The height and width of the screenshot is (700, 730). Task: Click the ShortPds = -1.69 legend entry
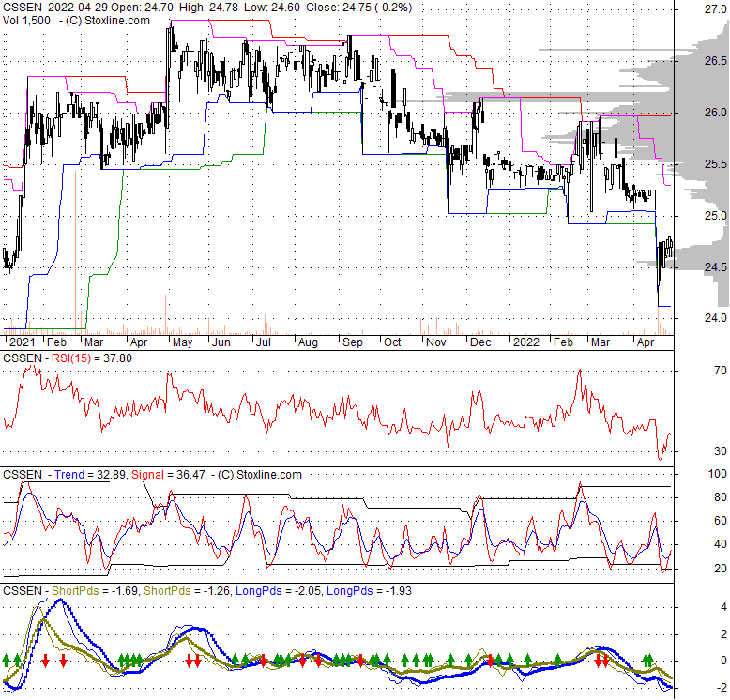pyautogui.click(x=95, y=591)
